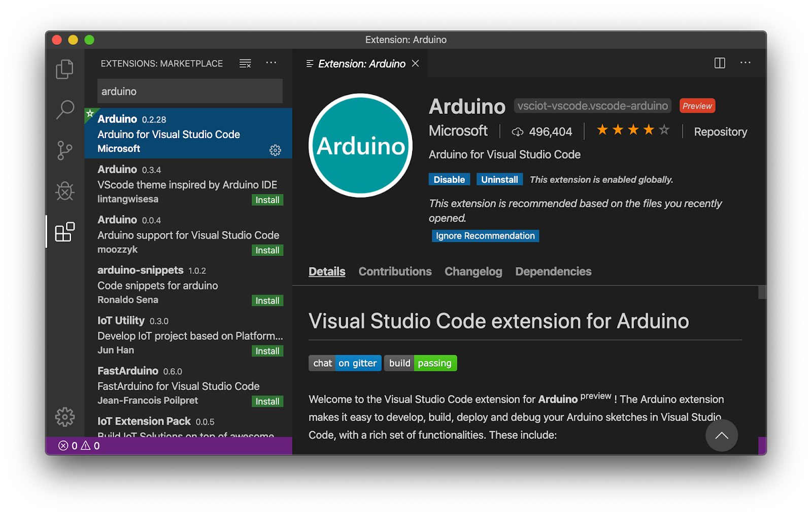Install arduino-snippets by Ronaldo Sena
Image resolution: width=812 pixels, height=515 pixels.
(267, 301)
